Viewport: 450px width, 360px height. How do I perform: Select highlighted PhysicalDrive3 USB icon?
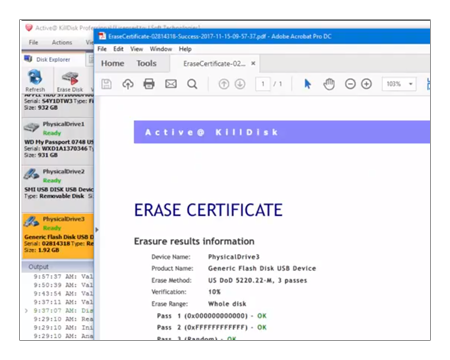pyautogui.click(x=31, y=222)
